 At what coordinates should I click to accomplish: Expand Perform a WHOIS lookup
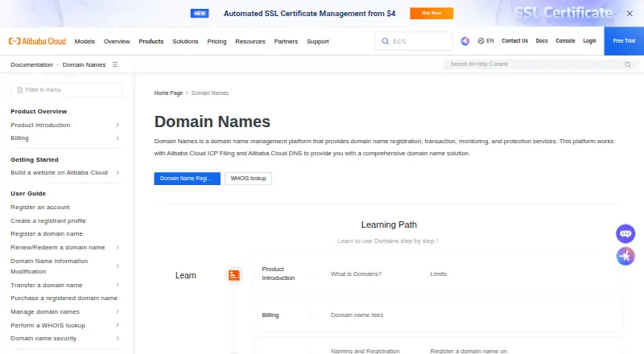coord(118,325)
